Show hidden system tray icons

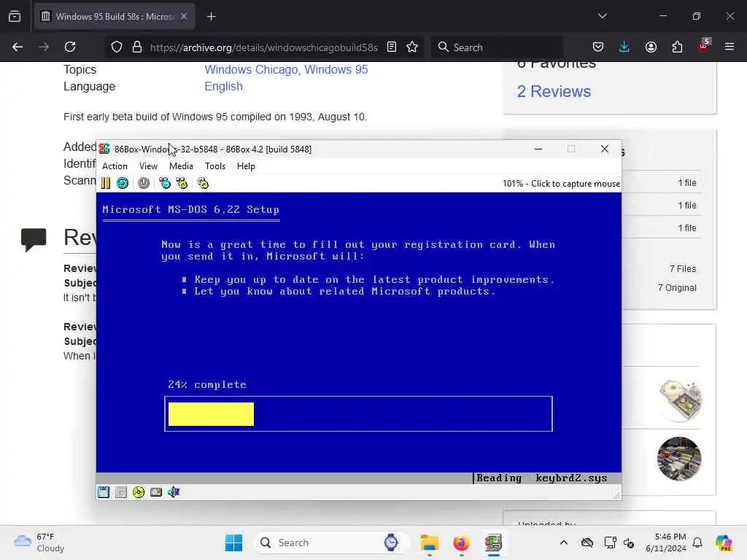564,542
